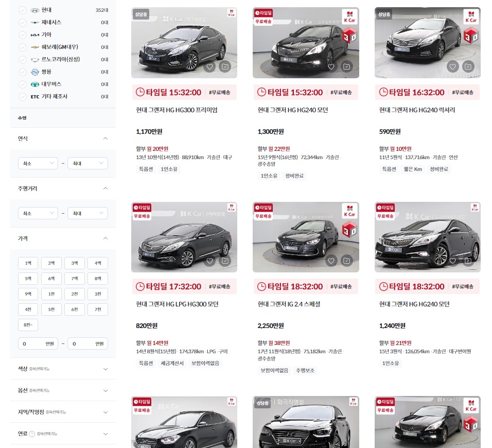
Task: Select the 3천 price button
Action: [98, 294]
